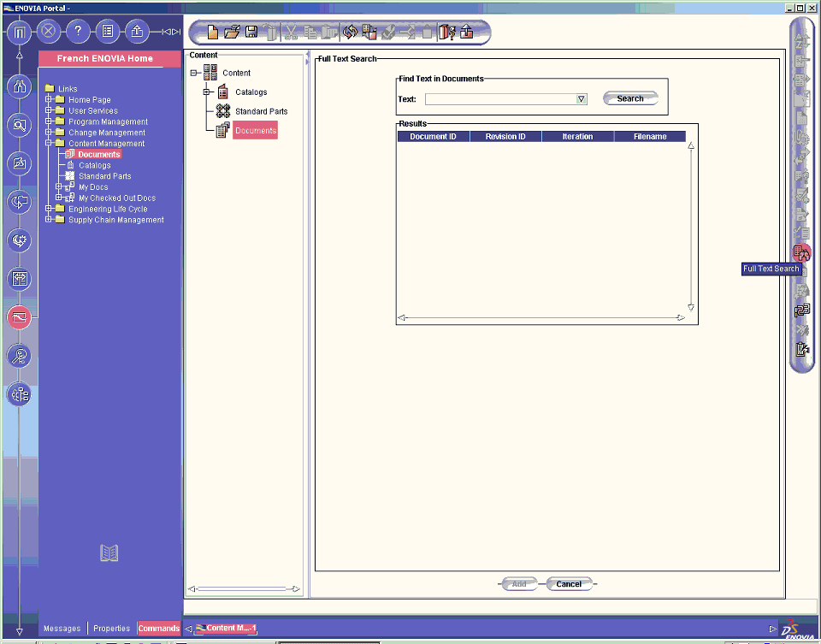Click the open book icon in the links panel
Image resolution: width=821 pixels, height=644 pixels.
(109, 552)
